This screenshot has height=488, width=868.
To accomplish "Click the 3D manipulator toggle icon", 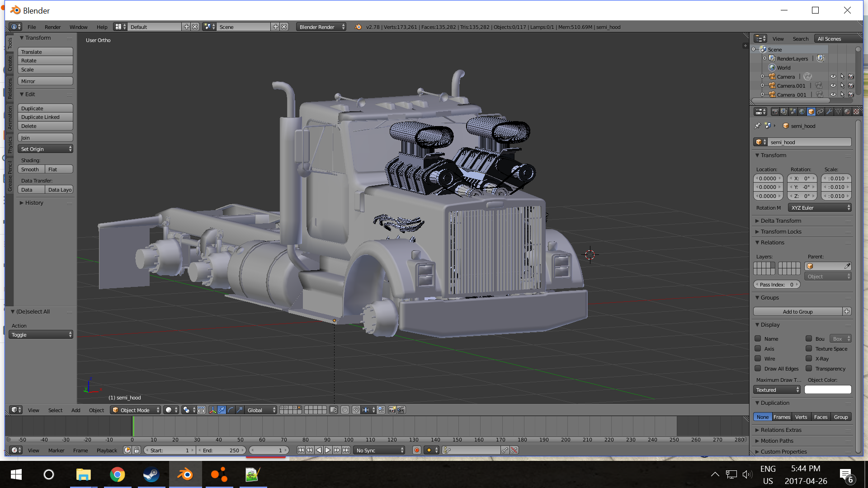I will click(x=212, y=410).
